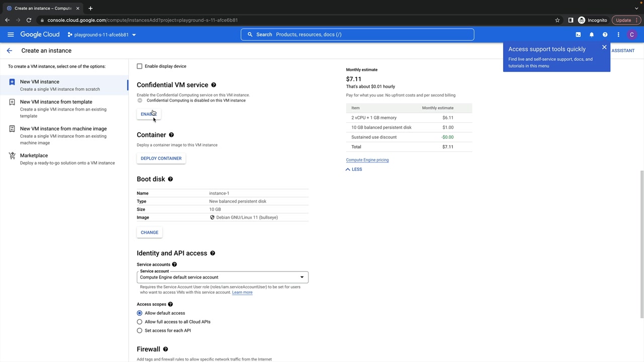Close the Access support tools tooltip
The height and width of the screenshot is (362, 644).
(604, 47)
